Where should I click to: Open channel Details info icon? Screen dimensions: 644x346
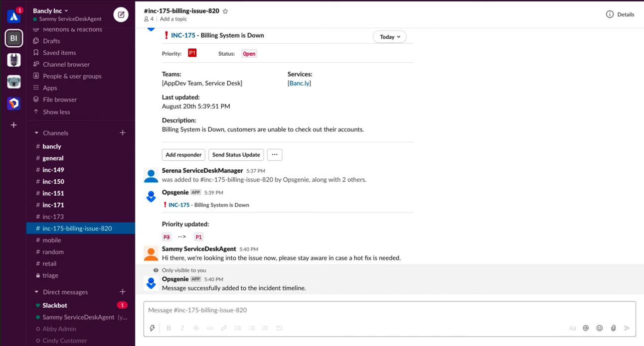(x=610, y=14)
